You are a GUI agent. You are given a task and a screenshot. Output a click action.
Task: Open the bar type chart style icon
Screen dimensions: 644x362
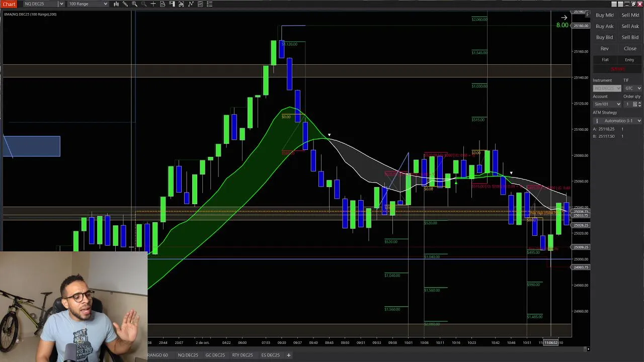point(116,4)
